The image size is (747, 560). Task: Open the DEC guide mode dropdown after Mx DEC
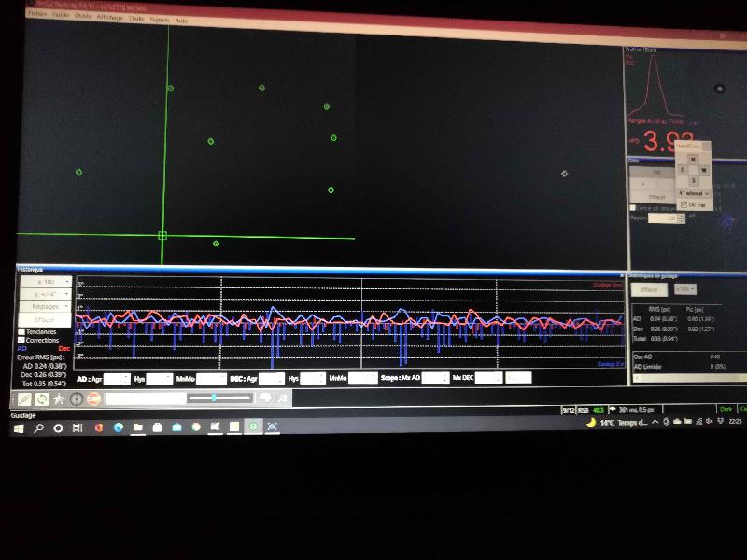(x=518, y=378)
